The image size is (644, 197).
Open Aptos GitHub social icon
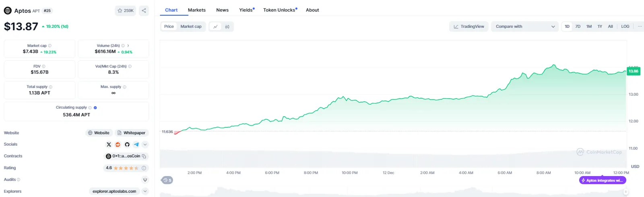tap(127, 144)
